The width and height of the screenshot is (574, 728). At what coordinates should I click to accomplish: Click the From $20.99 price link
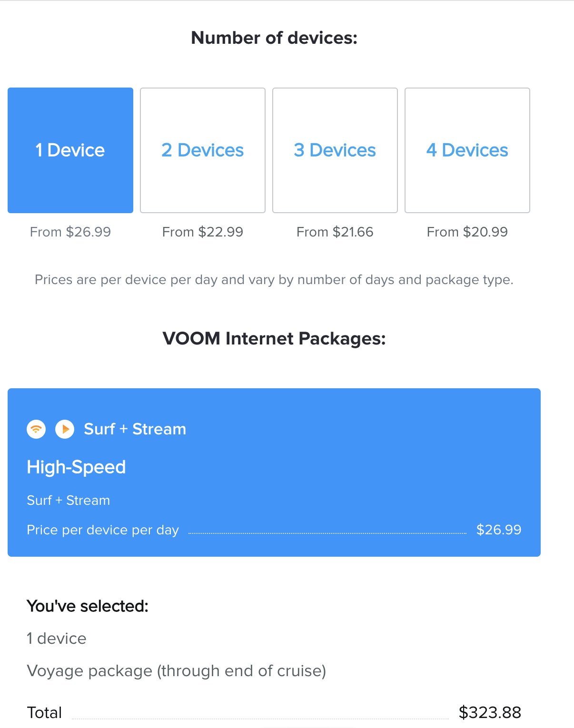click(467, 232)
